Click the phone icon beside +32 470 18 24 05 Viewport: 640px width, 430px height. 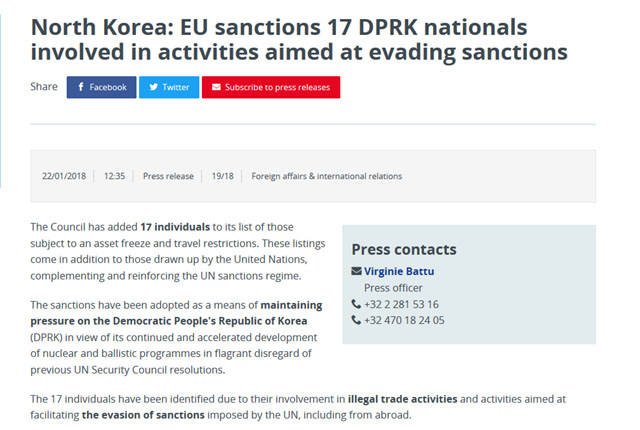coord(357,320)
